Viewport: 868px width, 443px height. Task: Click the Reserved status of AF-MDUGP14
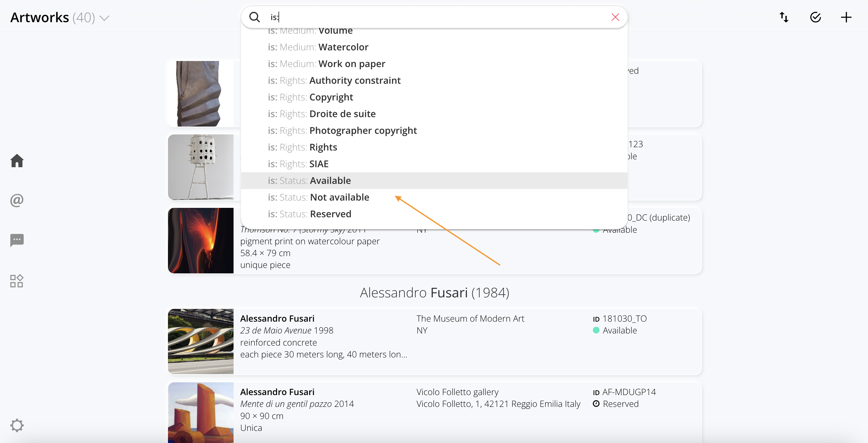tap(616, 404)
